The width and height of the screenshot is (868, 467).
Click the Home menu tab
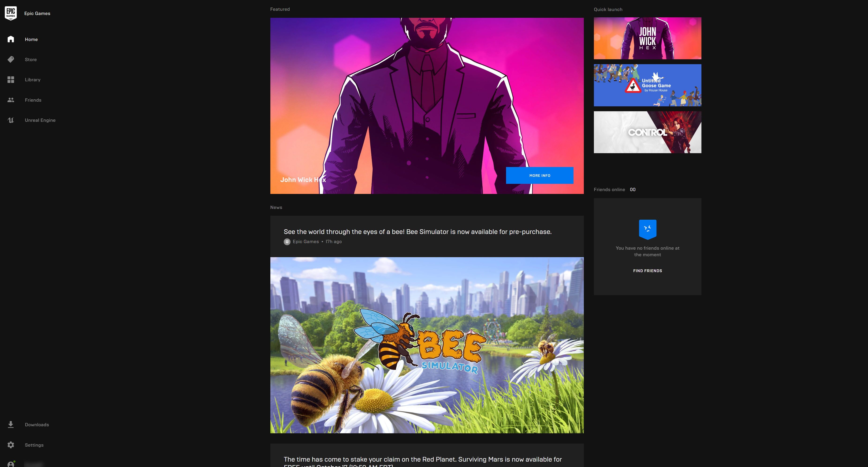31,39
